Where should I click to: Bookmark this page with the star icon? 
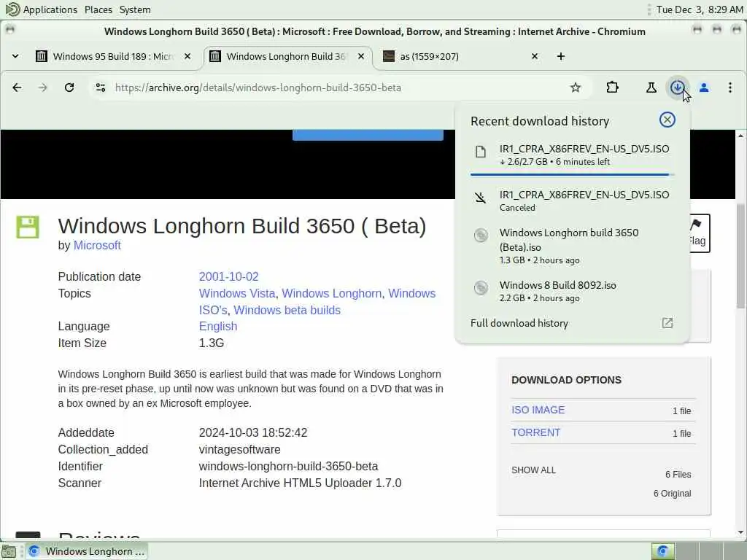pos(576,87)
